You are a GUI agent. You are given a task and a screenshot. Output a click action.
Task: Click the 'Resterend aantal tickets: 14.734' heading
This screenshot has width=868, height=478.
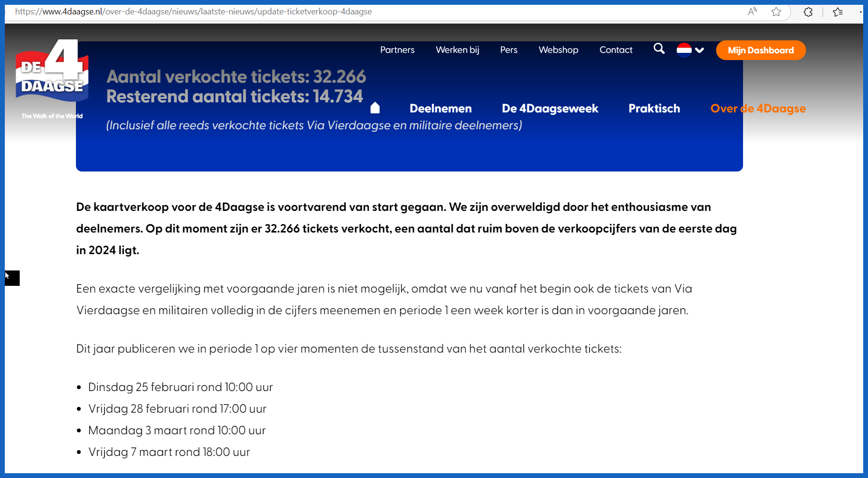[235, 97]
